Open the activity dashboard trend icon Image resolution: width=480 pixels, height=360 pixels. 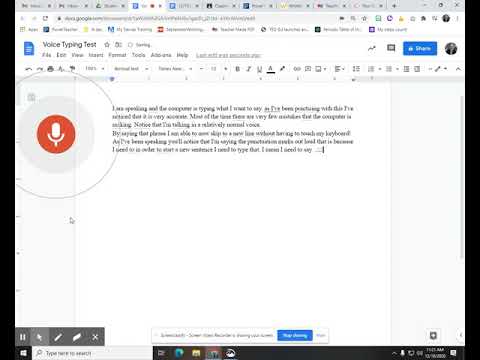pos(372,49)
